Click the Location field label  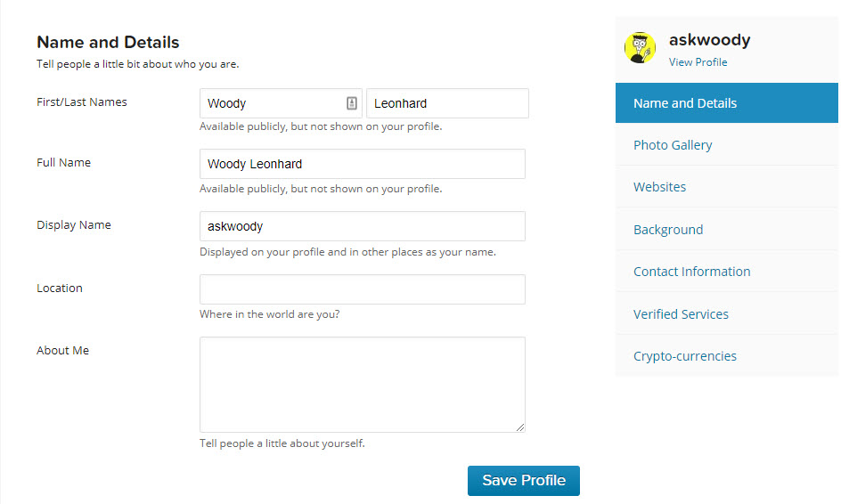tap(60, 289)
